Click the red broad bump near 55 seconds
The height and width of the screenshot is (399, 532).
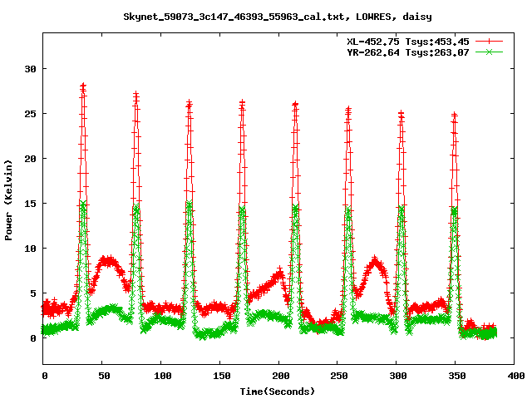108,261
